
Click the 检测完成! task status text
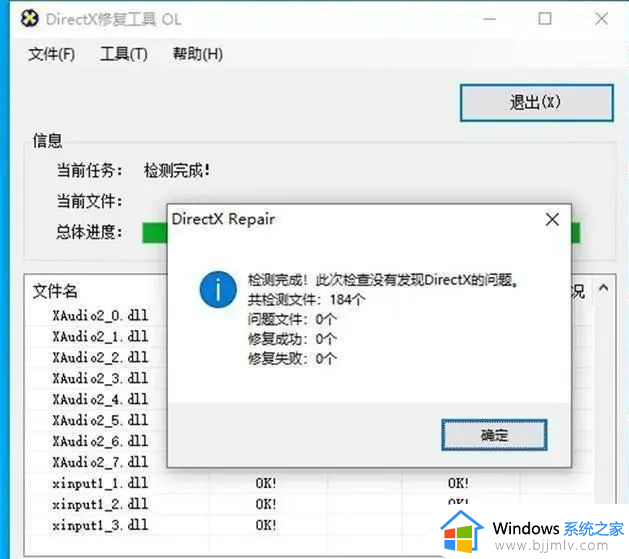click(177, 171)
